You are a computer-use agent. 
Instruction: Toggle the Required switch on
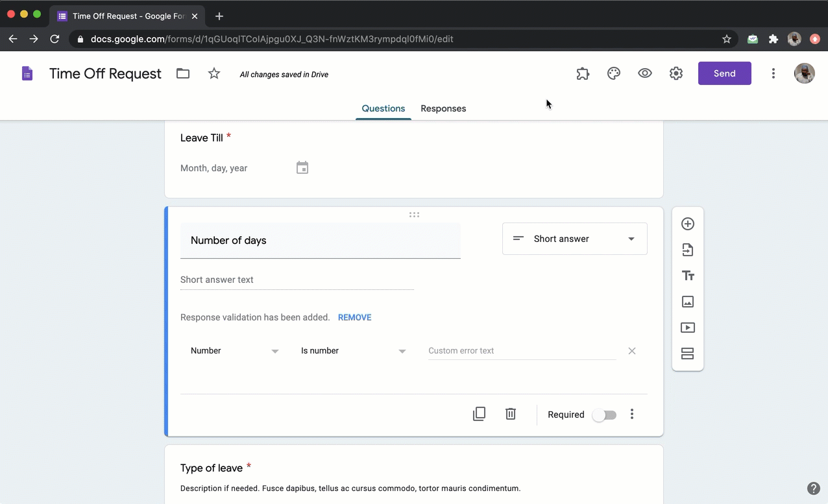pos(604,415)
